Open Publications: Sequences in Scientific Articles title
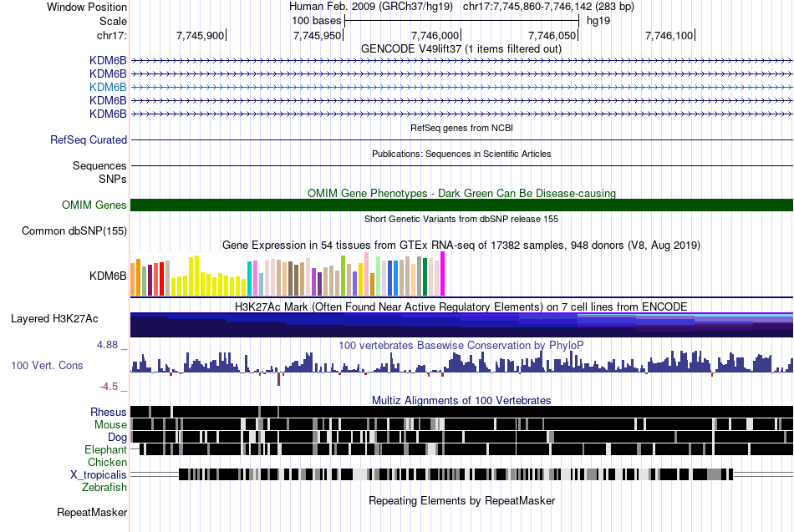The width and height of the screenshot is (794, 532). (x=461, y=154)
